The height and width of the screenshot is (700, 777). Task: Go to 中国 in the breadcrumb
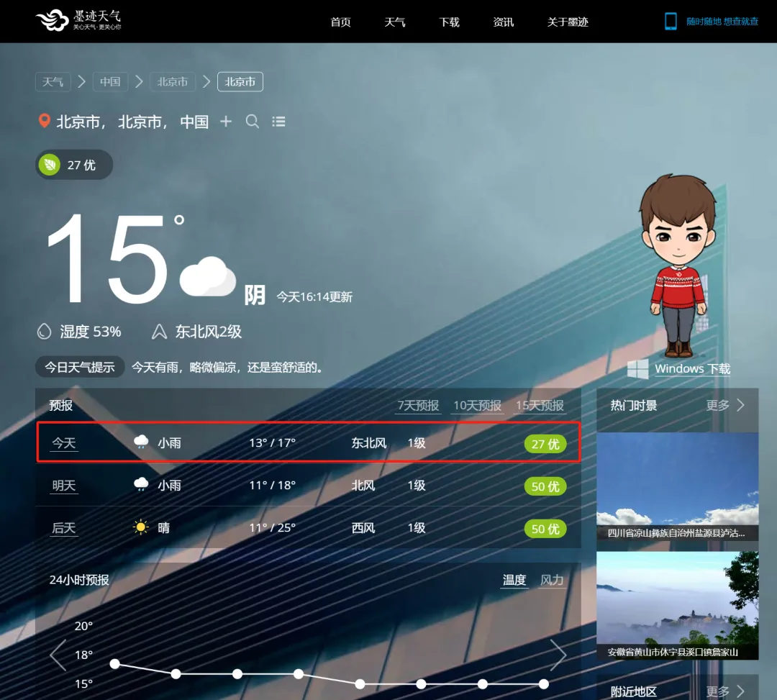[x=110, y=82]
